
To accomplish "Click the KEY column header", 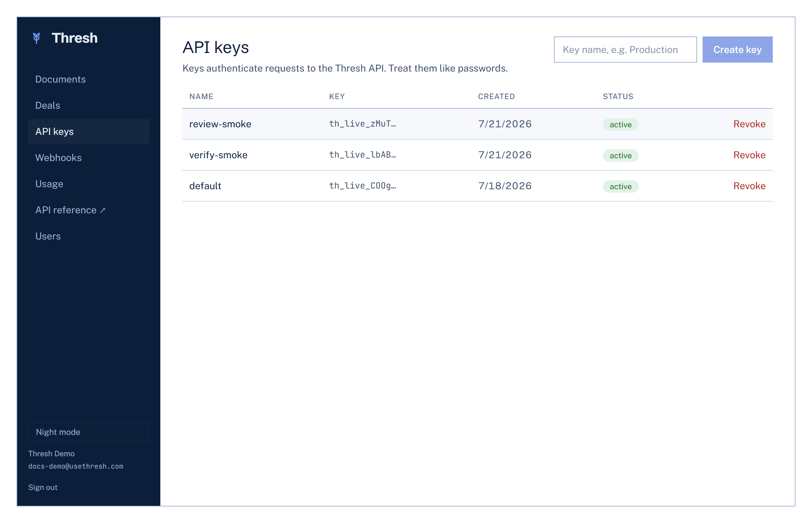I will tap(337, 96).
